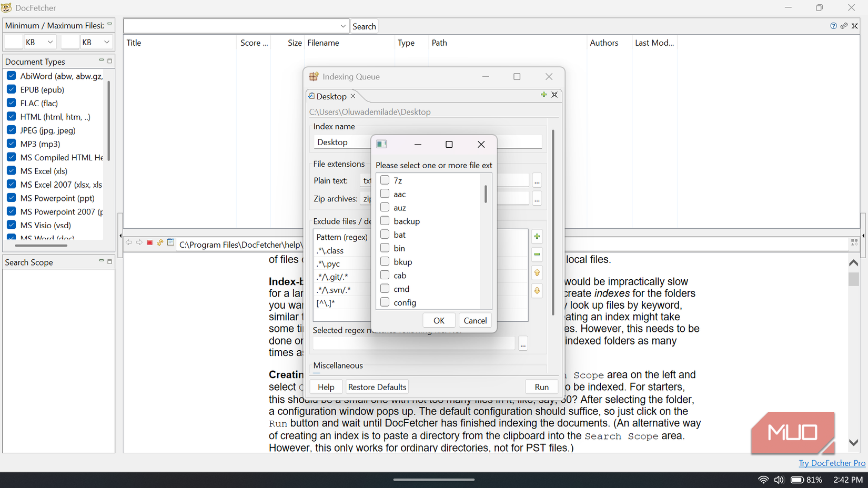The image size is (868, 488).
Task: Click the minimize-to-tray icon at top right
Action: coord(855,26)
